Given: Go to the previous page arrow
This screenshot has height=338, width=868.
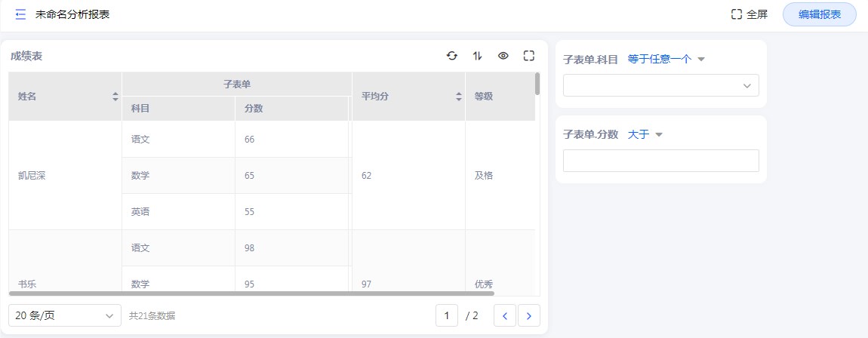Looking at the screenshot, I should (504, 315).
